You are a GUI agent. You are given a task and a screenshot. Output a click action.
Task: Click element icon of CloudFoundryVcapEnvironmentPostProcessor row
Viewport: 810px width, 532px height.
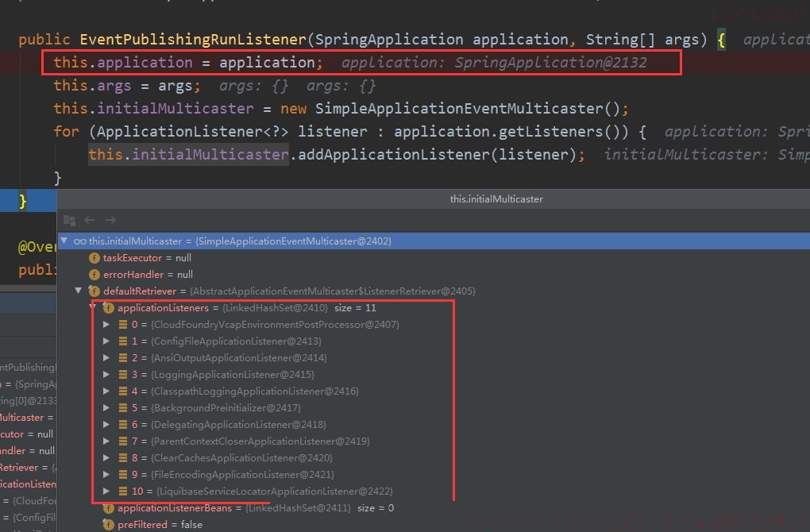(123, 325)
